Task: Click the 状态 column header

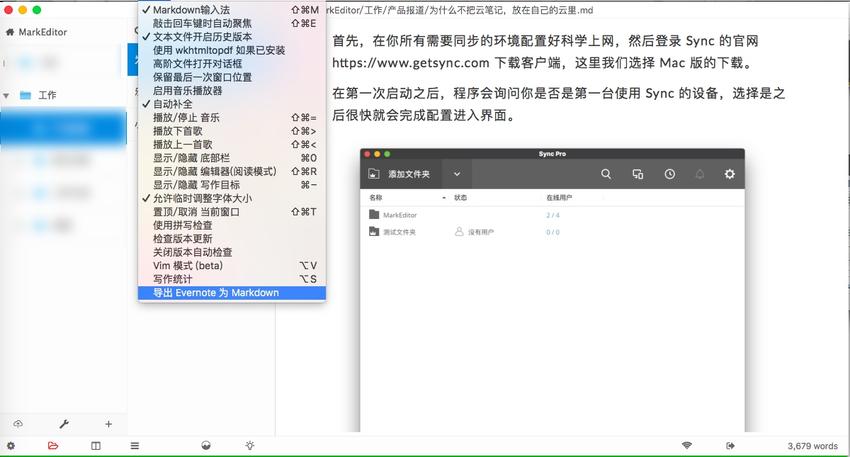Action: (x=460, y=197)
